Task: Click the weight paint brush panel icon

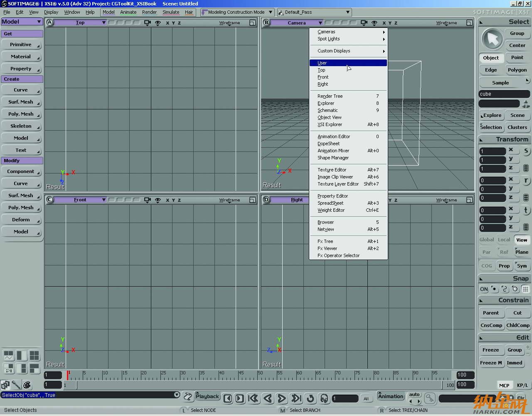Action: tap(16, 385)
